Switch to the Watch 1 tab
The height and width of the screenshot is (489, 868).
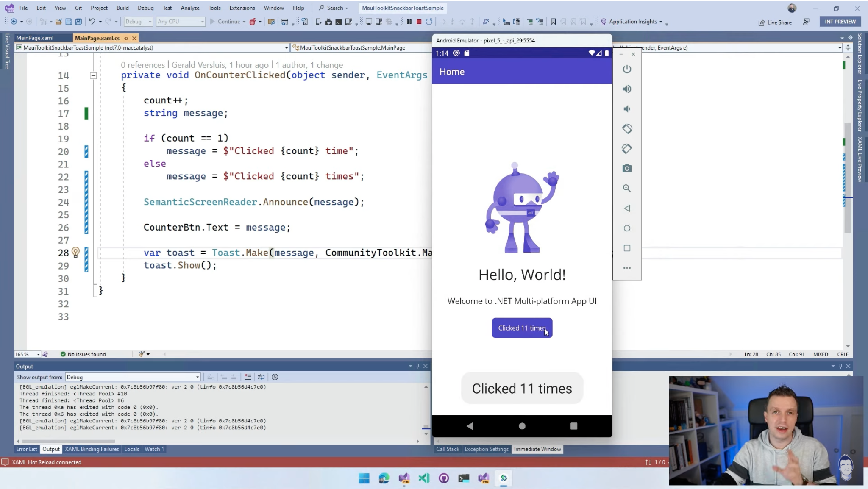(x=154, y=449)
